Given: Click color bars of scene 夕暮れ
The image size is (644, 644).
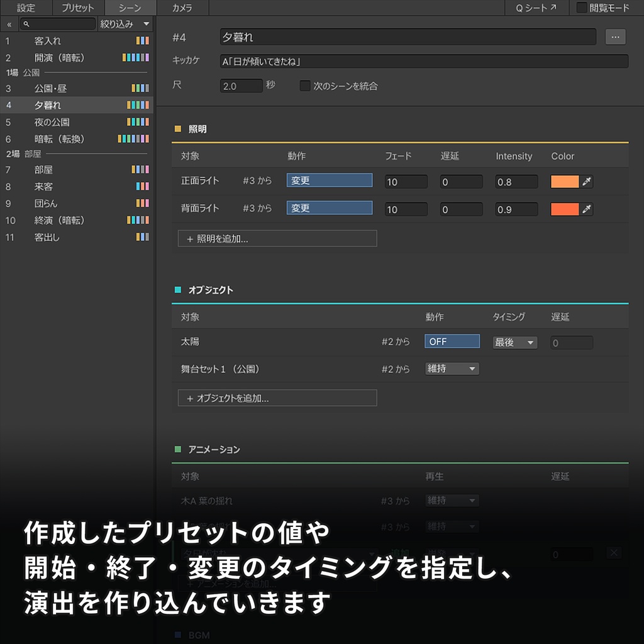Looking at the screenshot, I should click(138, 105).
